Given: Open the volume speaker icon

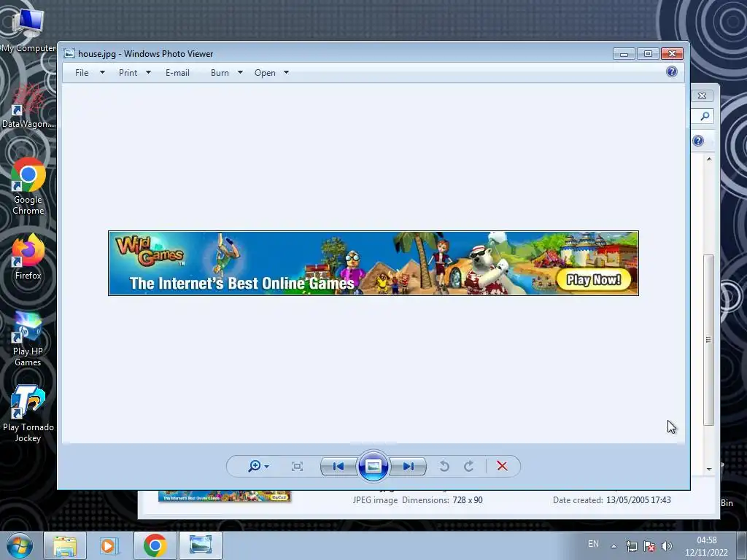Looking at the screenshot, I should click(667, 546).
